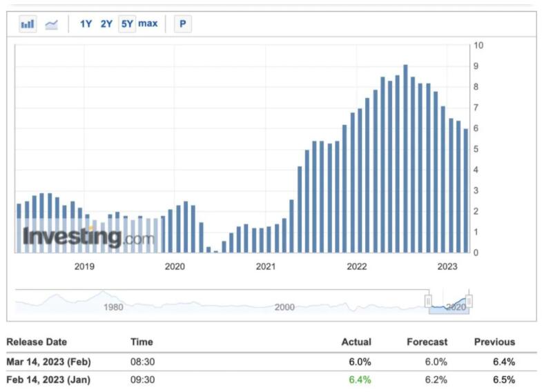The width and height of the screenshot is (544, 392).
Task: Jump to 2000 in the navigator timeline
Action: (284, 307)
